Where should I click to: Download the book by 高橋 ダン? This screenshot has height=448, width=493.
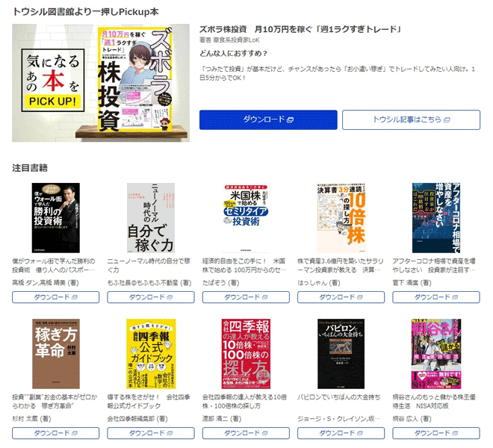coord(56,297)
